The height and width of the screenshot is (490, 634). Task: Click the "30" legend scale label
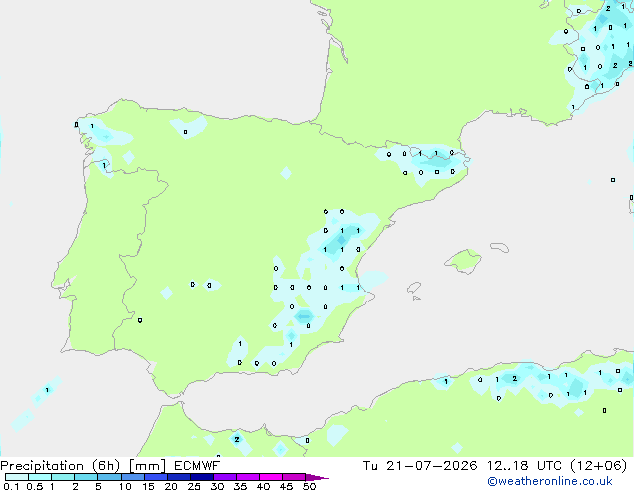(x=217, y=486)
